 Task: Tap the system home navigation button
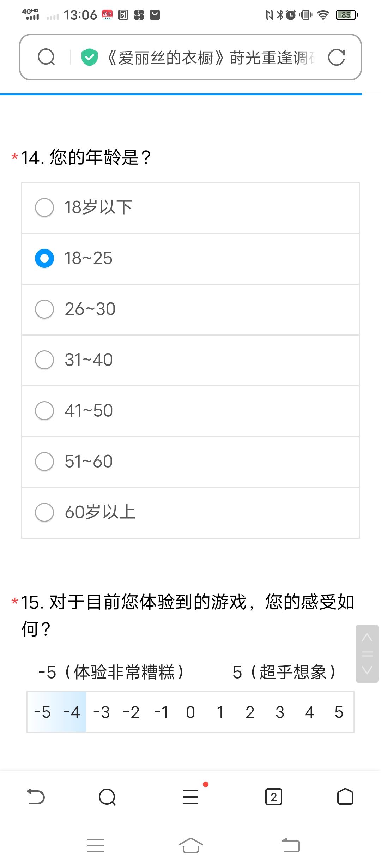[x=191, y=845]
